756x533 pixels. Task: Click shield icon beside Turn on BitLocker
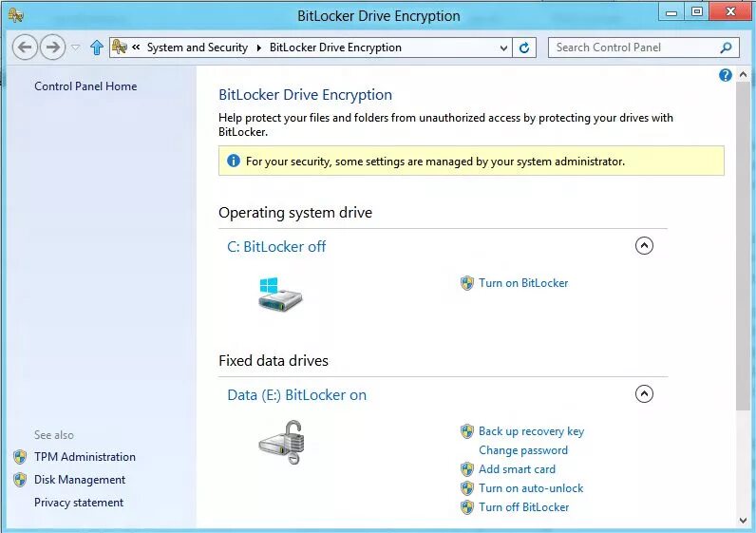pos(466,283)
